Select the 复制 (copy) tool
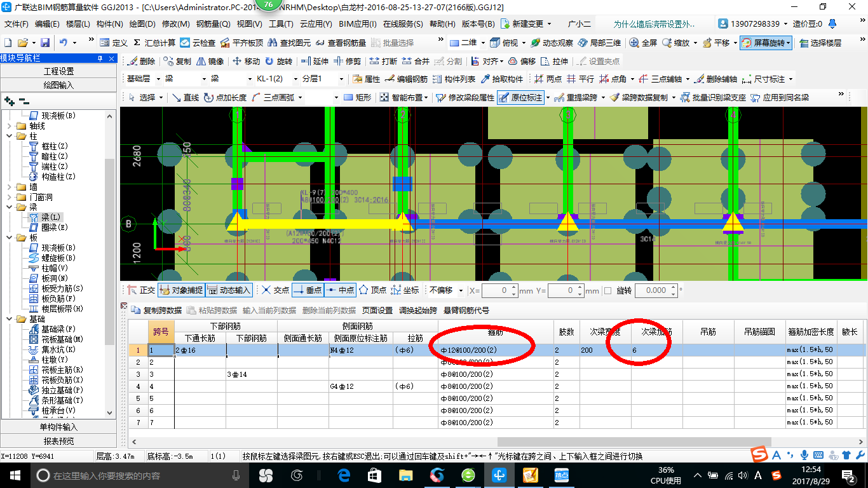 click(x=177, y=62)
